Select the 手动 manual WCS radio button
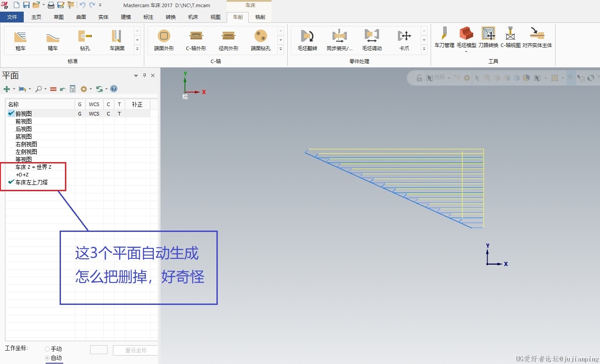 point(47,349)
